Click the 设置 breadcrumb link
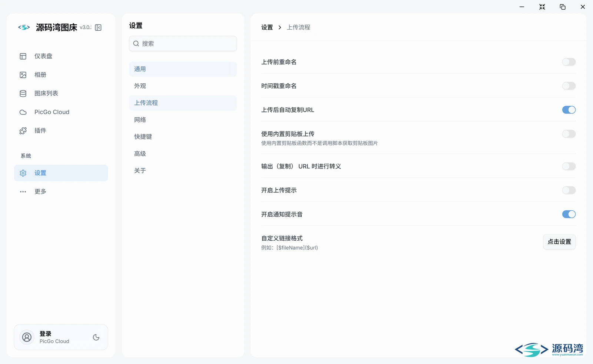 tap(267, 27)
